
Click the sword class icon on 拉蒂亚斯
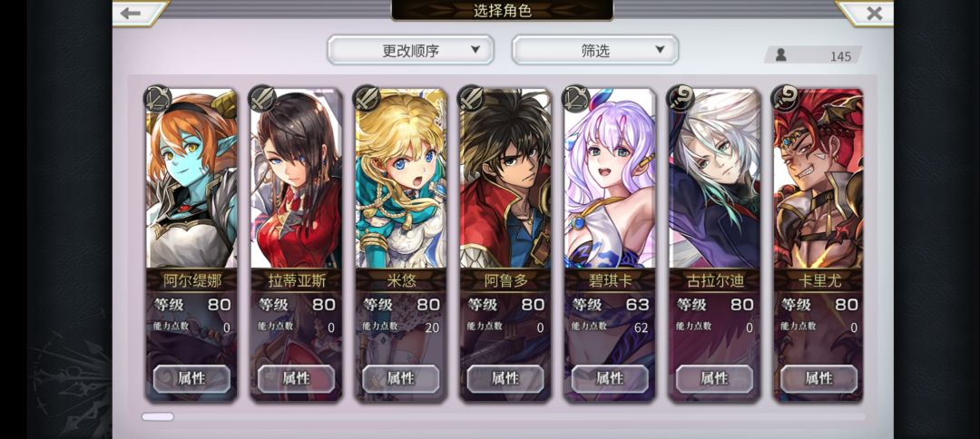[261, 98]
